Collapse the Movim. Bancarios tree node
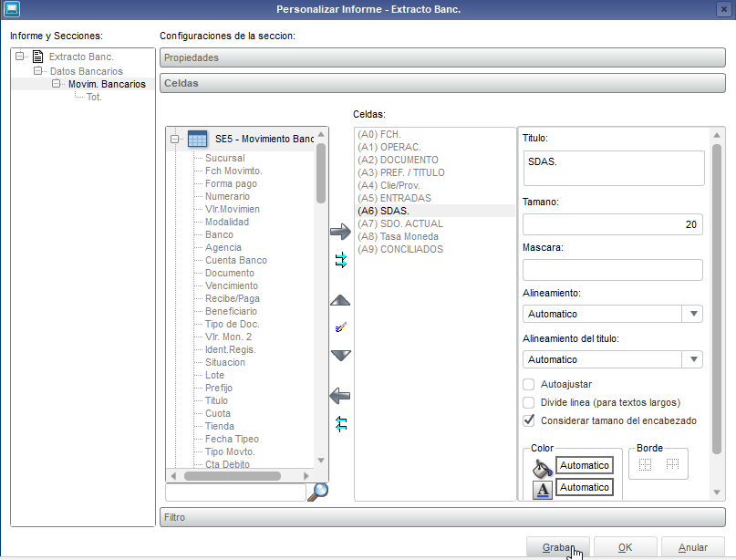 [56, 84]
